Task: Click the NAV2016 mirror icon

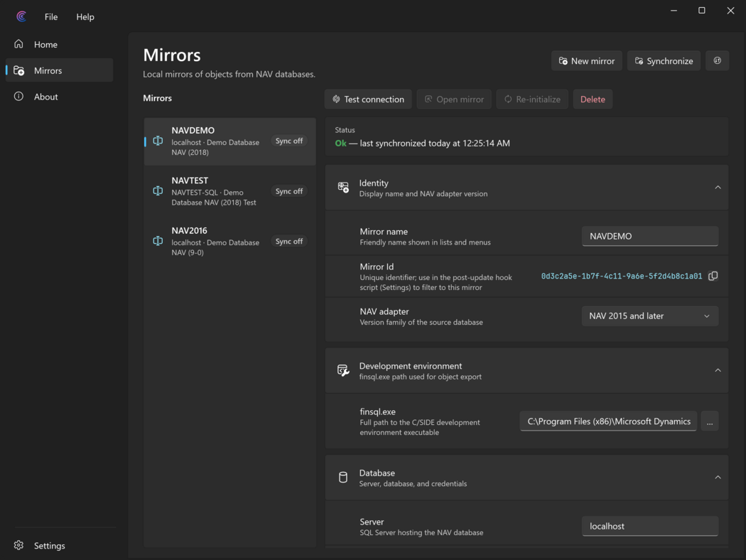Action: click(158, 241)
